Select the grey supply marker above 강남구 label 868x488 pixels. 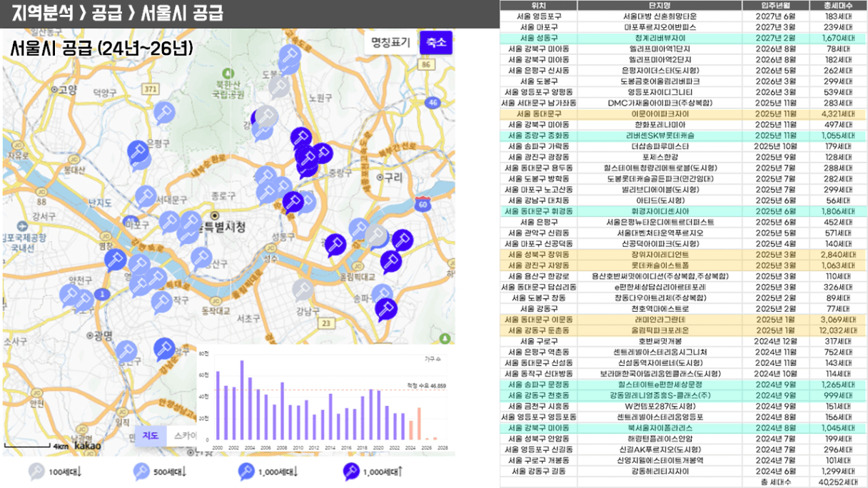302,290
